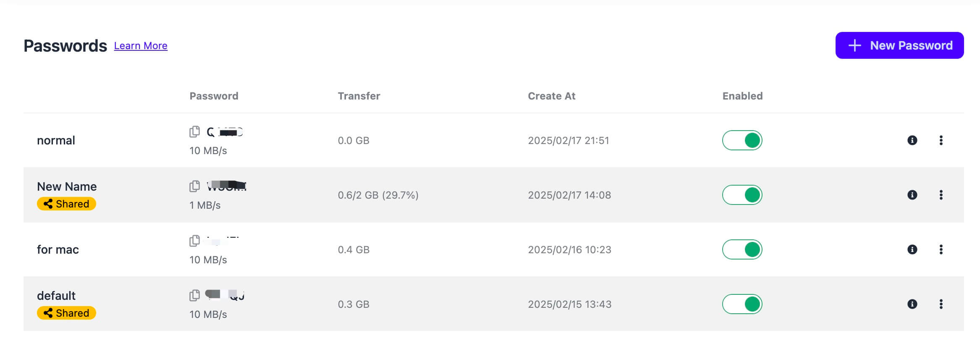View info details for the normal password
980x341 pixels.
912,140
